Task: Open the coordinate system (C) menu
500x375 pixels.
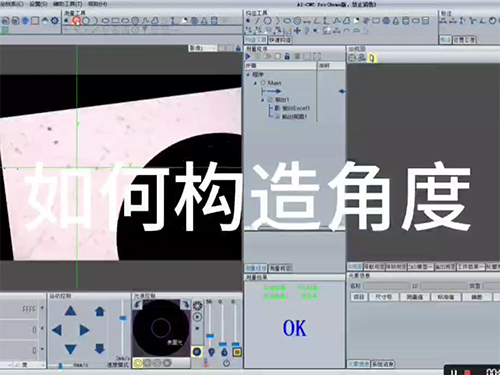Action: [12, 4]
